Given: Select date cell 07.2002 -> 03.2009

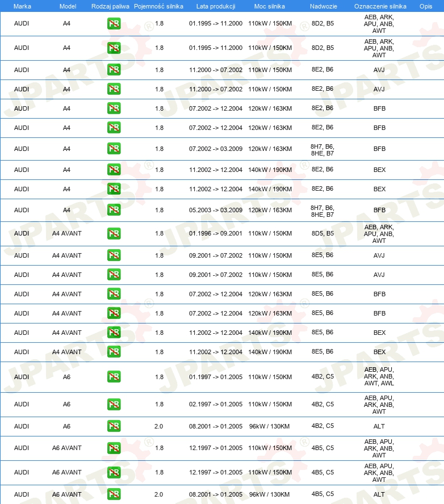Looking at the screenshot, I should pyautogui.click(x=216, y=149).
